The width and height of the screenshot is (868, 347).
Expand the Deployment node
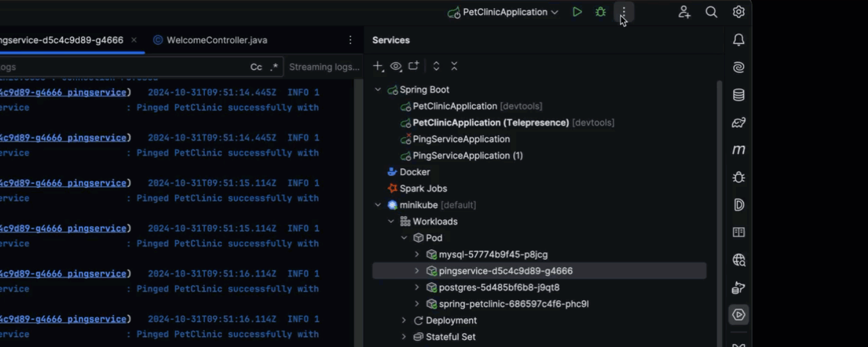click(x=404, y=320)
